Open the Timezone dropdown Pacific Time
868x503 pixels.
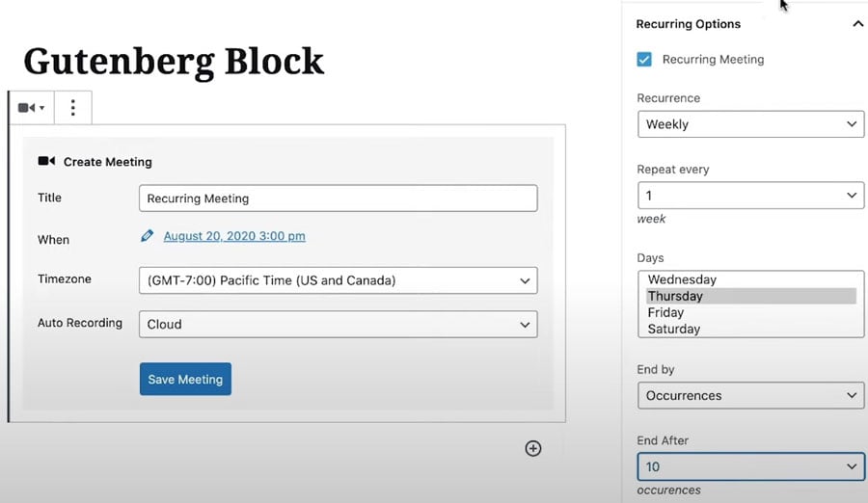(339, 280)
